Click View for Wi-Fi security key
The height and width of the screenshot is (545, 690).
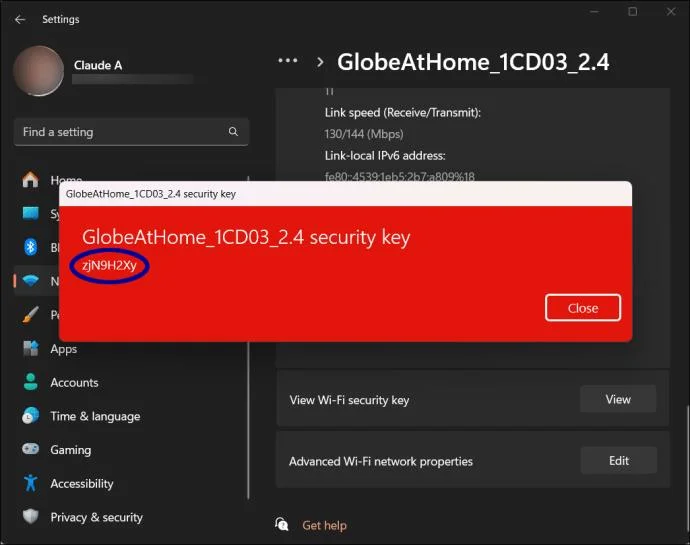point(618,399)
